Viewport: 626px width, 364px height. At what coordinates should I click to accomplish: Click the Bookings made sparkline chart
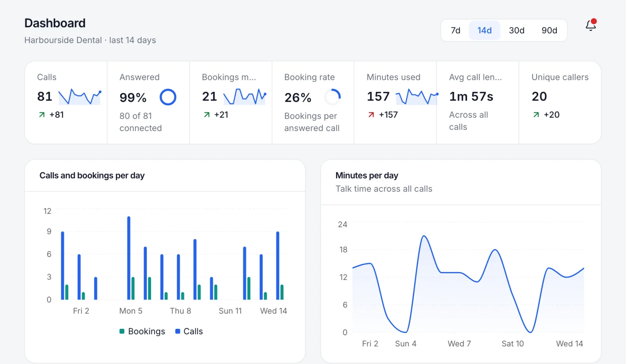click(245, 97)
